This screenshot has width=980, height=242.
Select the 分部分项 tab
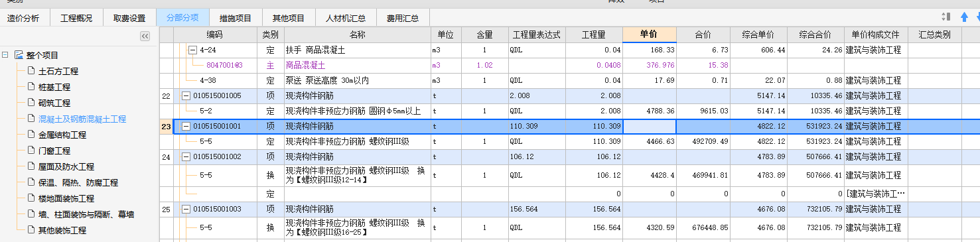click(182, 18)
